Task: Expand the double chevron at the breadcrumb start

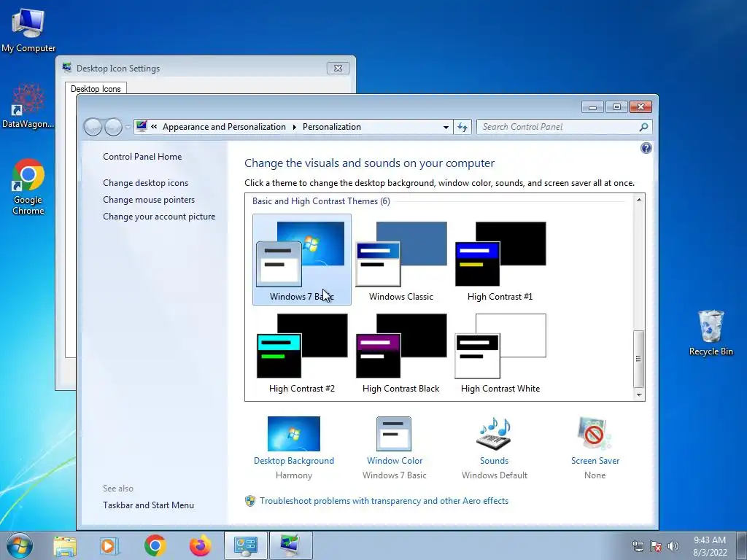Action: 154,127
